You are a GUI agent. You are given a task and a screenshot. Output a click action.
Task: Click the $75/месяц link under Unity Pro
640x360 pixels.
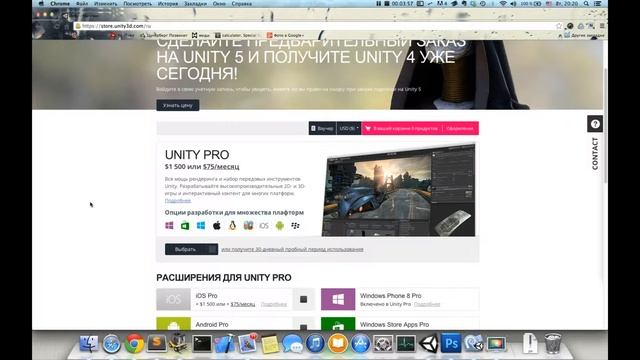(x=221, y=167)
